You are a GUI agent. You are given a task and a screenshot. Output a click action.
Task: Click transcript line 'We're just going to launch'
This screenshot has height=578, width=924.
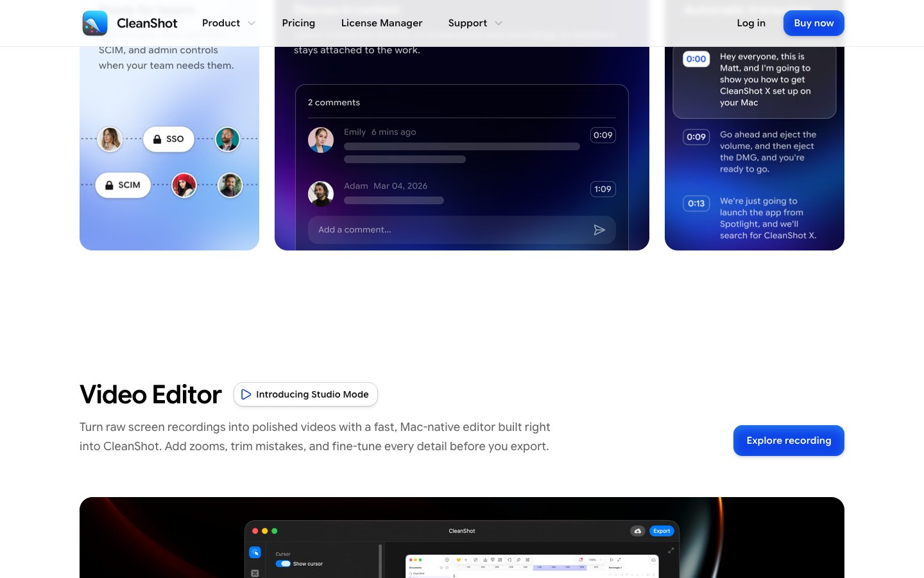tap(768, 218)
